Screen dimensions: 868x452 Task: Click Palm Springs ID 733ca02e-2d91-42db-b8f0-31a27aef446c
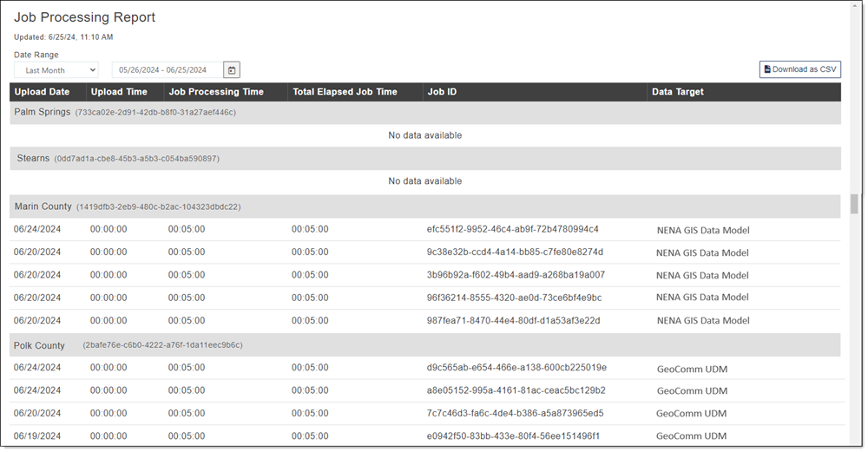click(x=155, y=112)
